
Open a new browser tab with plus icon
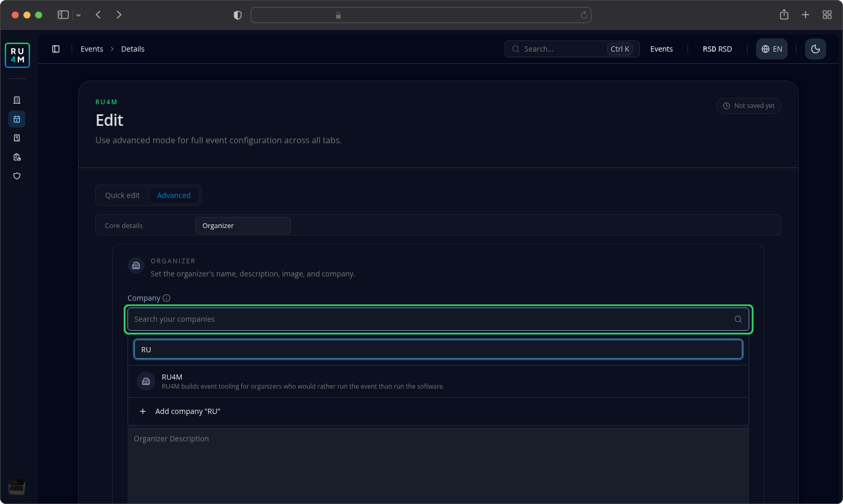click(x=806, y=15)
